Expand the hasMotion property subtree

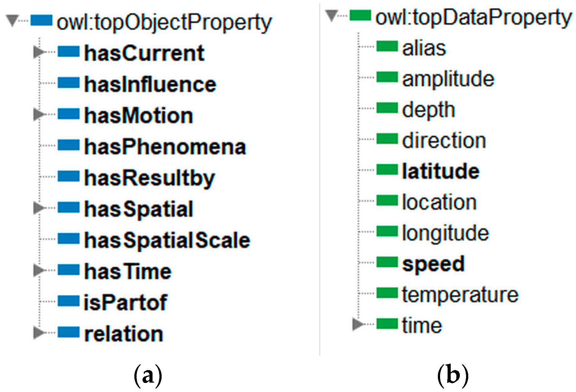coord(38,114)
